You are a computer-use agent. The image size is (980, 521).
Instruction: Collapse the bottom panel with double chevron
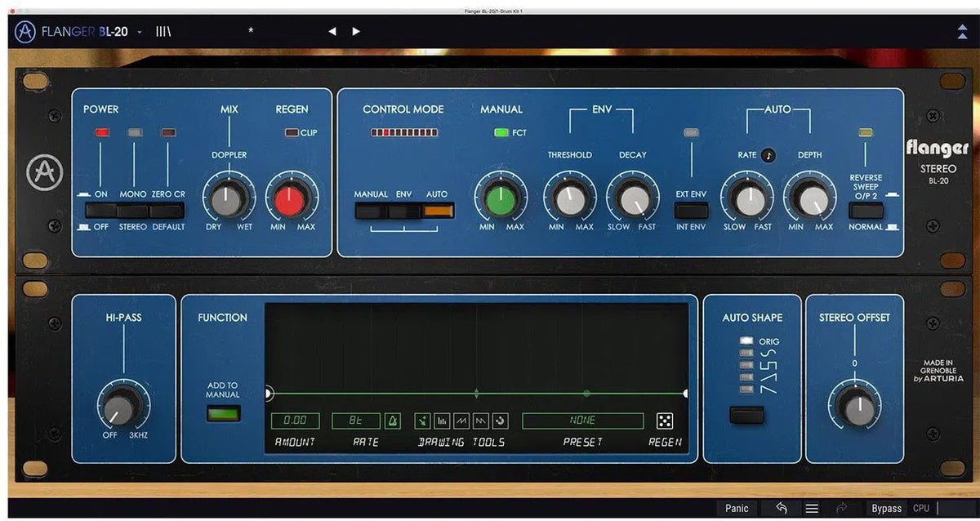[x=960, y=31]
